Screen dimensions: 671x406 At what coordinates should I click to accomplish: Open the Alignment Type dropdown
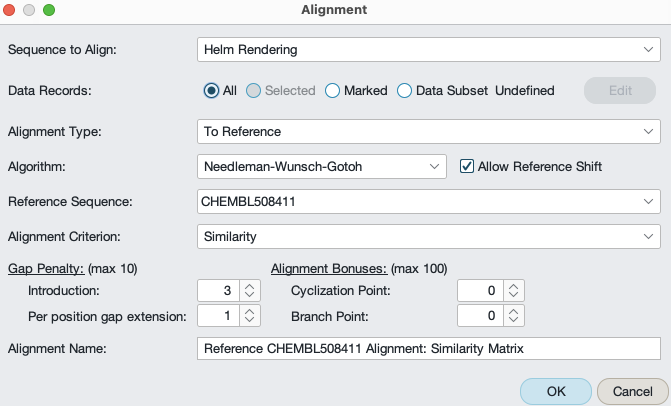428,132
